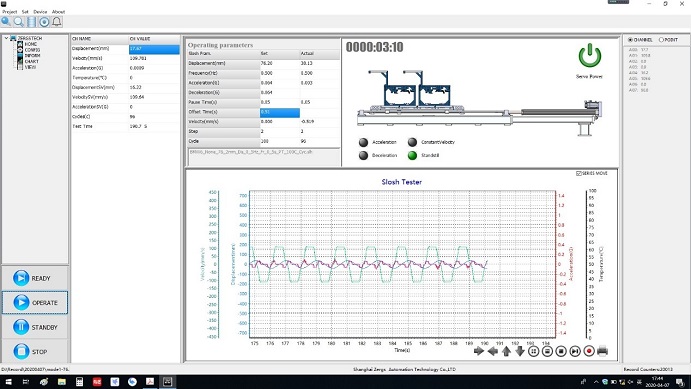Select the CHART item in the tree
The width and height of the screenshot is (691, 389).
point(31,62)
